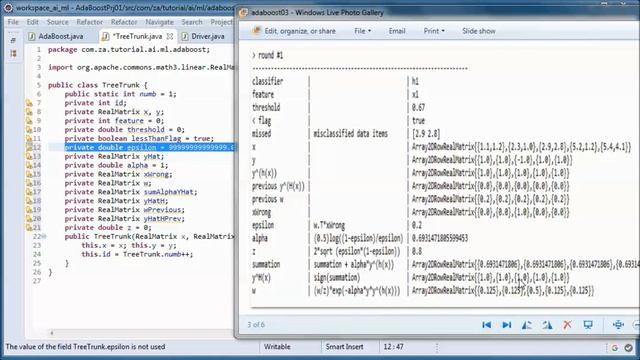Image resolution: width=640 pixels, height=360 pixels.
Task: Click the Edit, organize, or share icon
Action: coord(256,31)
